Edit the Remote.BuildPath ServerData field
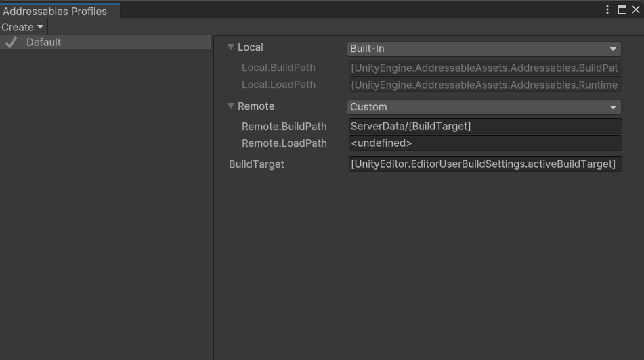This screenshot has width=644, height=360. 484,127
